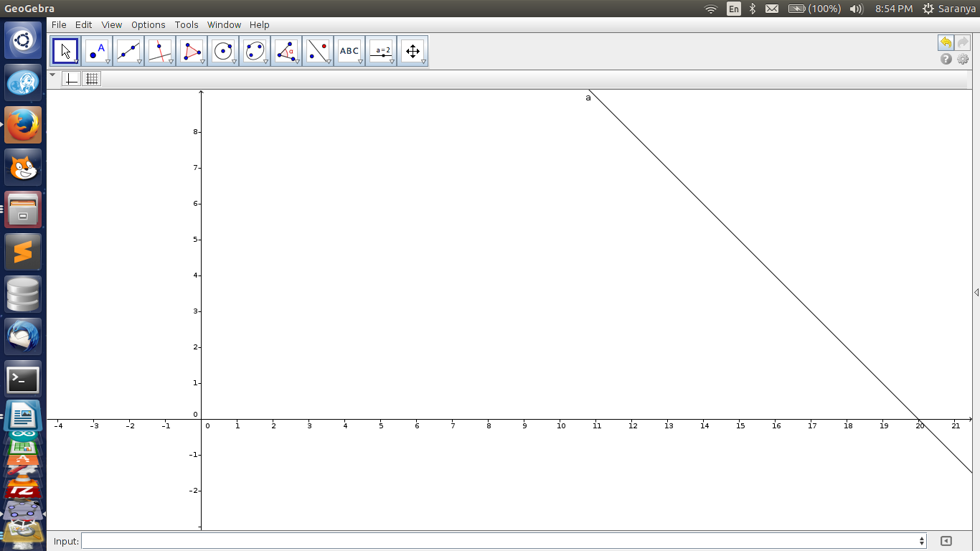Open the mail envelope indicator

[x=772, y=9]
